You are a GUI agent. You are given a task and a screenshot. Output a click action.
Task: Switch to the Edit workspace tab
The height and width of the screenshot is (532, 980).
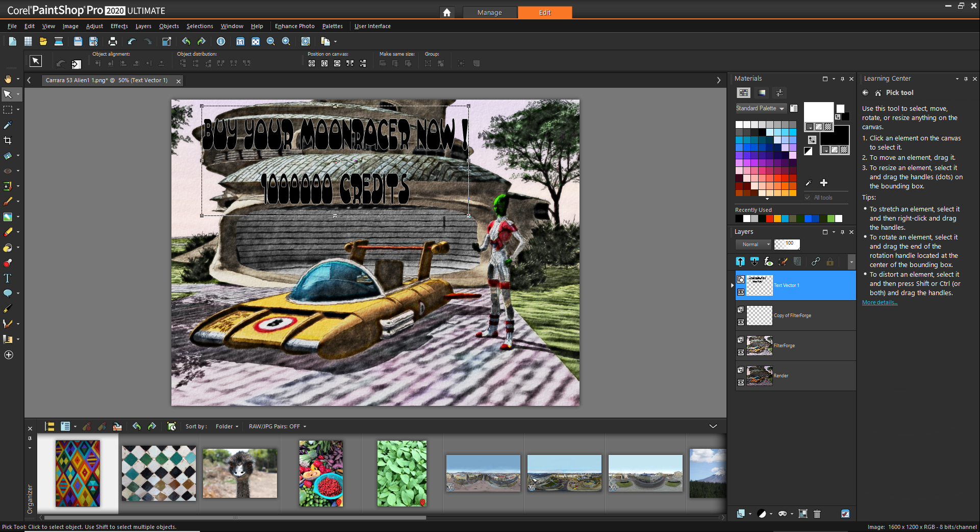[545, 12]
